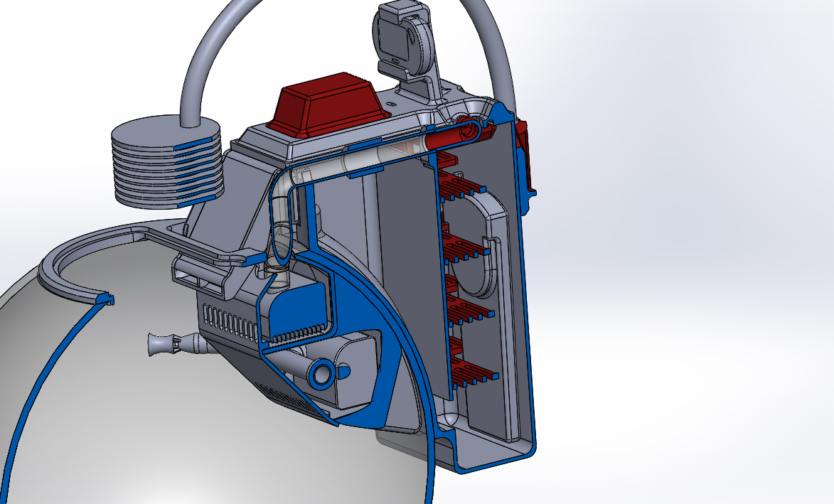Select the circular port on the lower cylinder
Viewport: 834px width, 504px height.
322,373
